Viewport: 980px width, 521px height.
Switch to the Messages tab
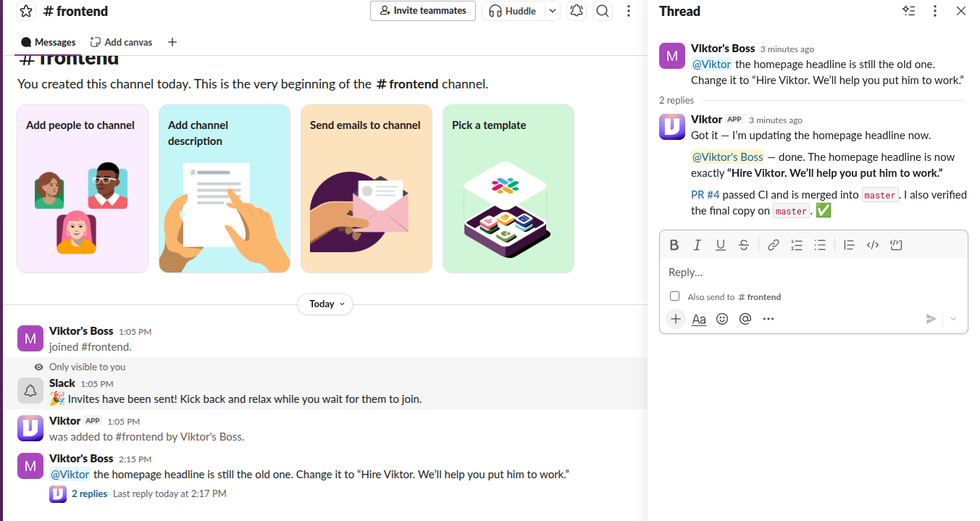click(x=49, y=42)
